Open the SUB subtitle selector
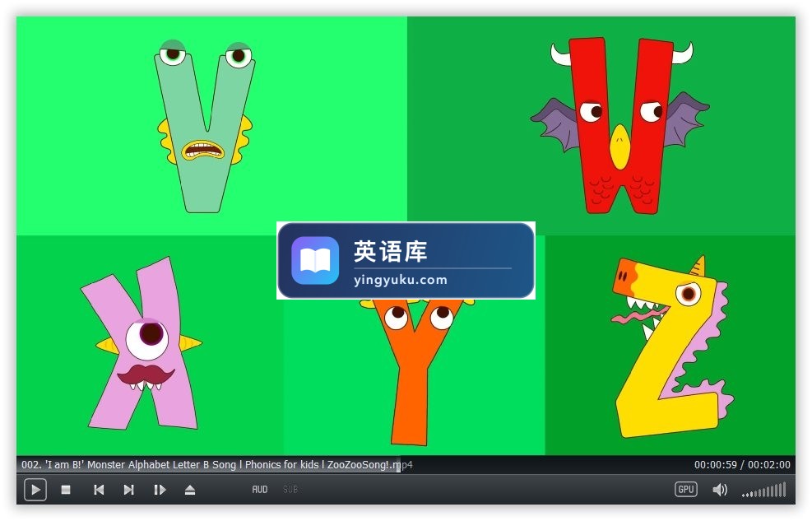Viewport: 812px width, 521px height. click(290, 490)
